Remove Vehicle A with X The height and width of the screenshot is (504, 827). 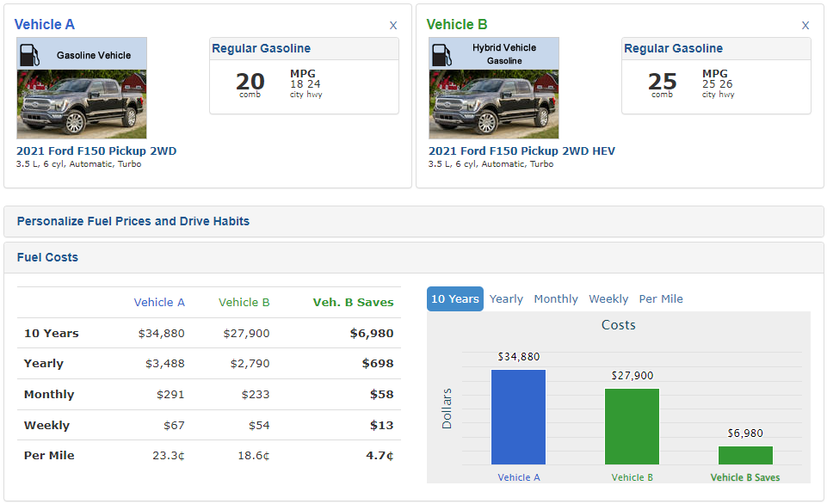coord(393,25)
